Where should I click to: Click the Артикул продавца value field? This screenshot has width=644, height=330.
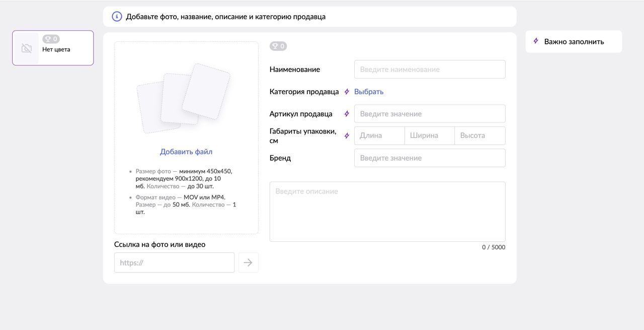430,114
